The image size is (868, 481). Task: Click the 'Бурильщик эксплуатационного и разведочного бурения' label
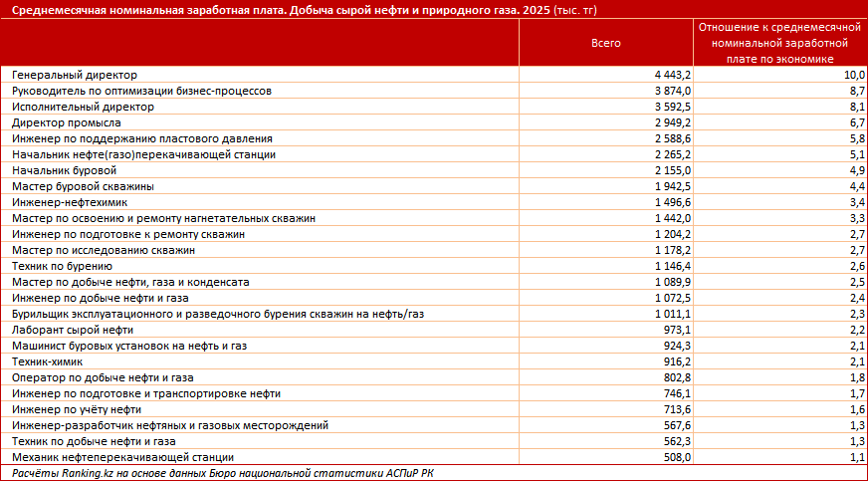(x=218, y=314)
